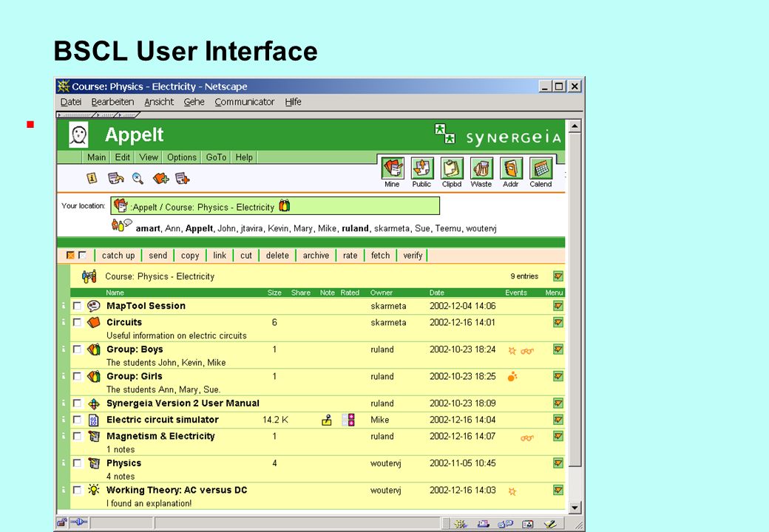Click the footprints event icon for Group: Girls

pos(512,377)
